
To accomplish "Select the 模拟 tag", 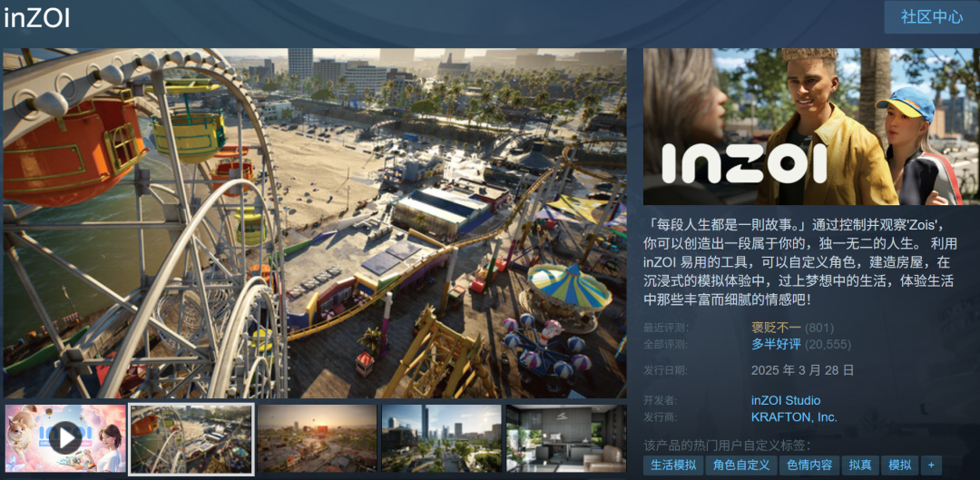I will coord(899,465).
